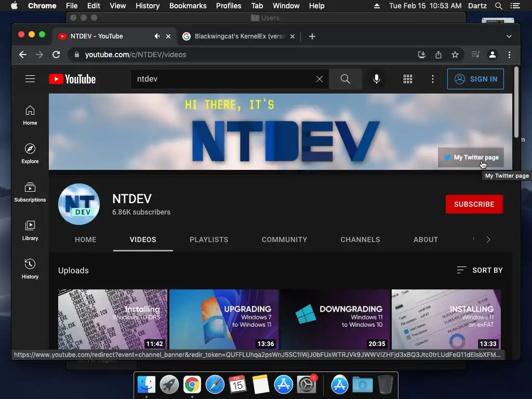Open Spotlight search in menu bar
The width and height of the screenshot is (532, 399).
(x=498, y=6)
